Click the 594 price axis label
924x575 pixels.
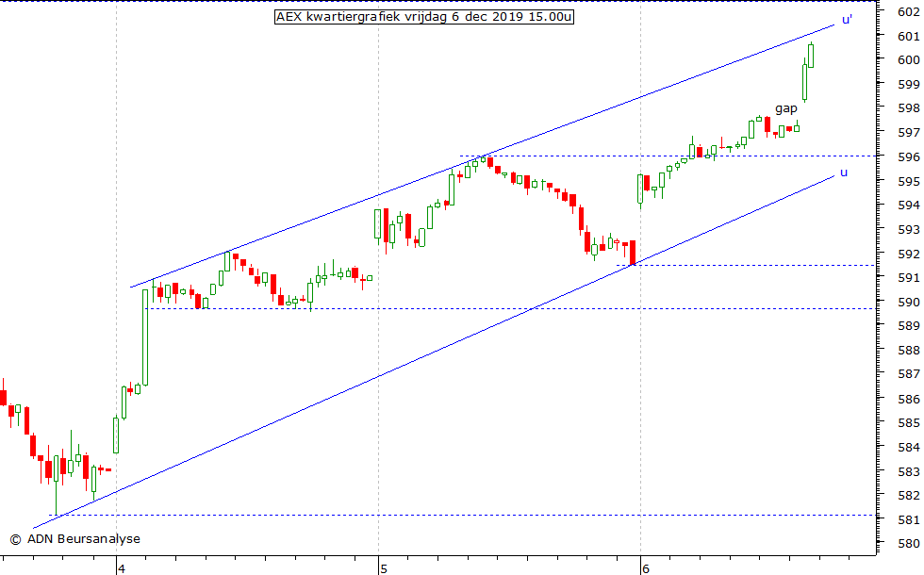(908, 205)
